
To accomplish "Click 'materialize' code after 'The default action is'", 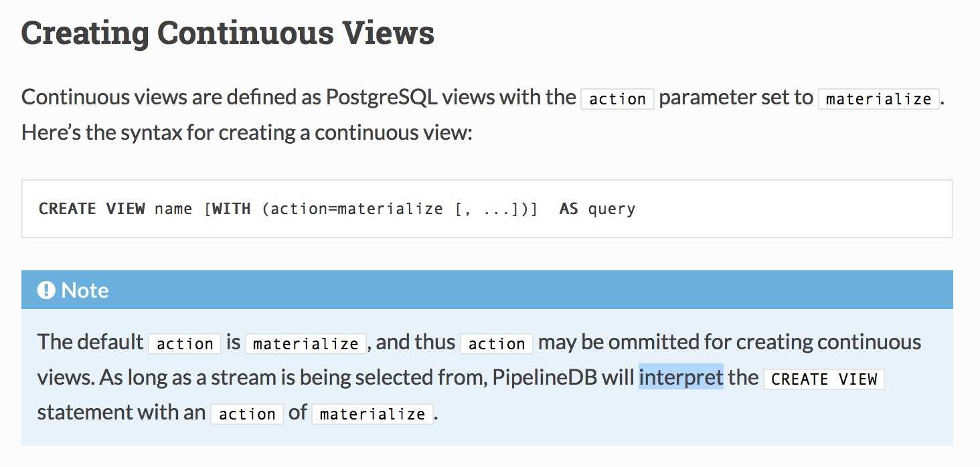I will click(306, 344).
